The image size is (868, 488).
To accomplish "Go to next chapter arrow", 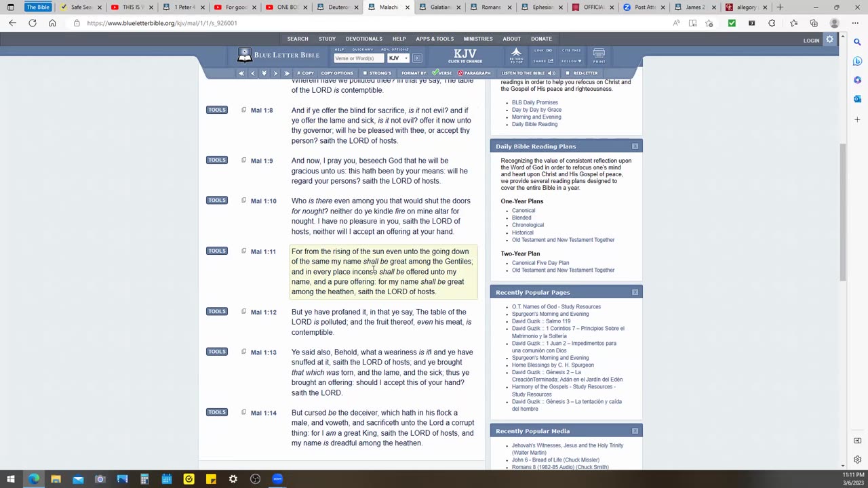I will pyautogui.click(x=275, y=73).
